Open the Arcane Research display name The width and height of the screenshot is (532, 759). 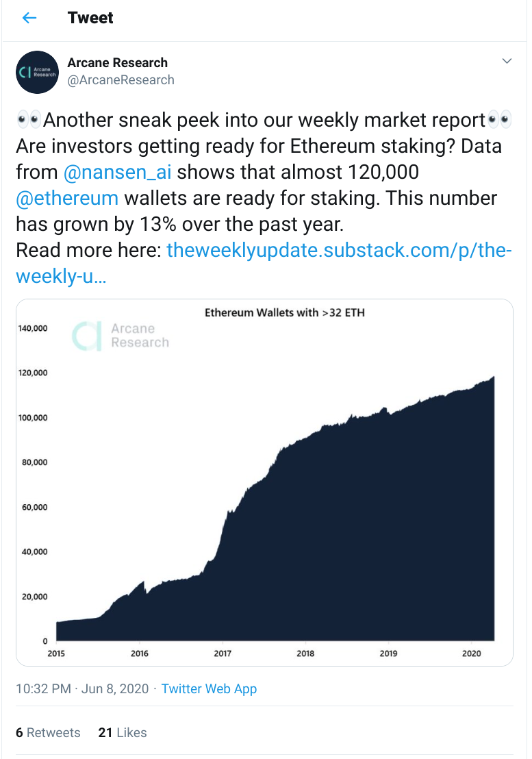(x=117, y=63)
